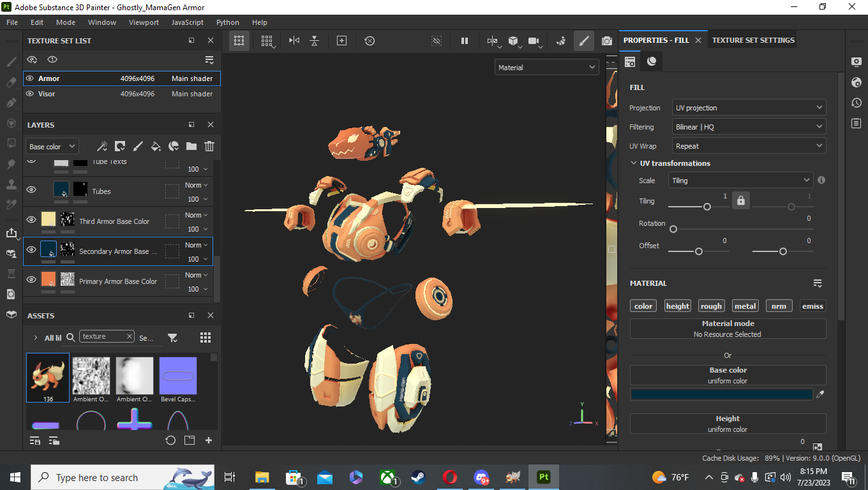Hide the Third Armor Base Color layer
Screen dimensions: 868x490
(31, 219)
